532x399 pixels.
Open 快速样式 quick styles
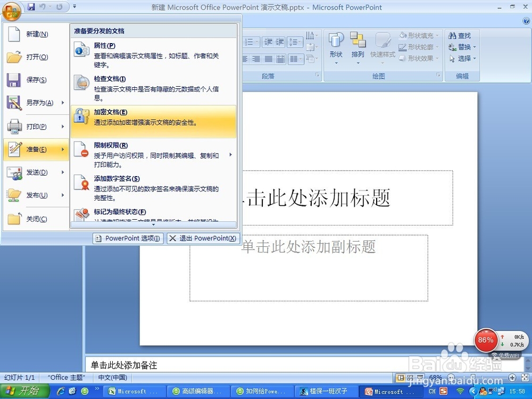coord(383,48)
